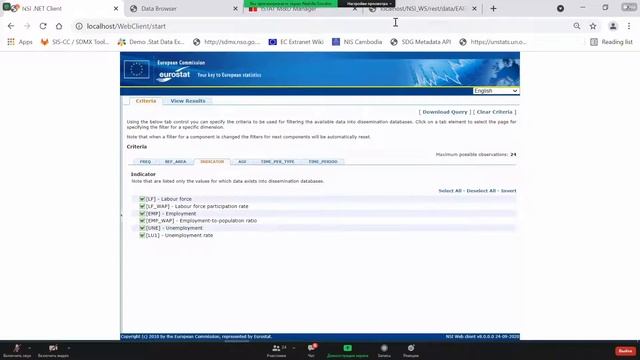
Task: Open Zoom participants panel
Action: (x=276, y=348)
